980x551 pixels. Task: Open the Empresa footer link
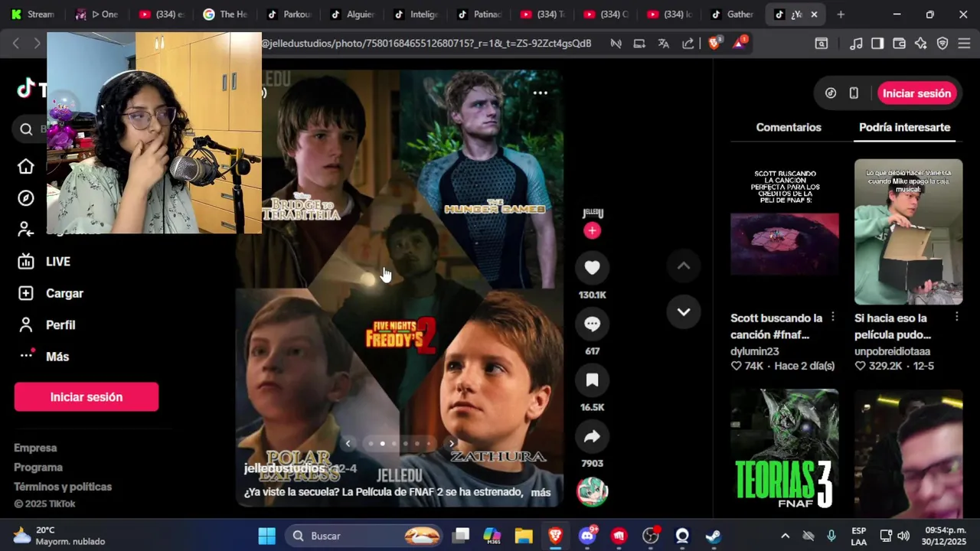pyautogui.click(x=35, y=448)
